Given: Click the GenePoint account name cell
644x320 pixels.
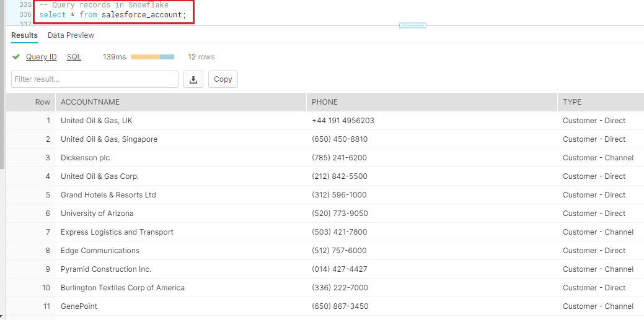Looking at the screenshot, I should pos(79,306).
